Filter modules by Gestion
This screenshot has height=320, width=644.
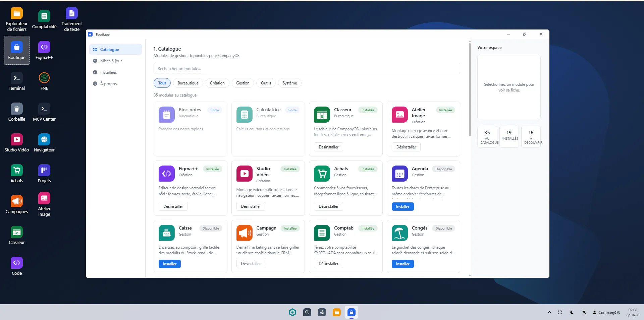[x=243, y=83]
